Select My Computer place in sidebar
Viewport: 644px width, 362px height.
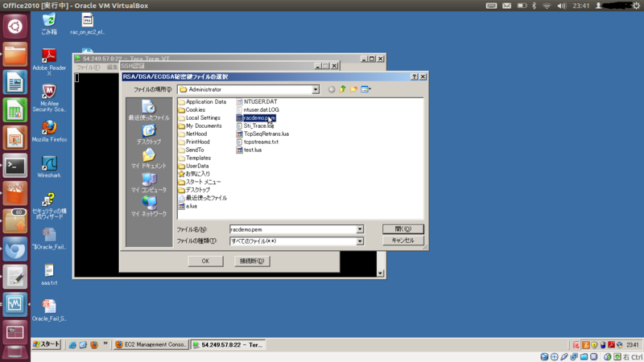(x=149, y=183)
